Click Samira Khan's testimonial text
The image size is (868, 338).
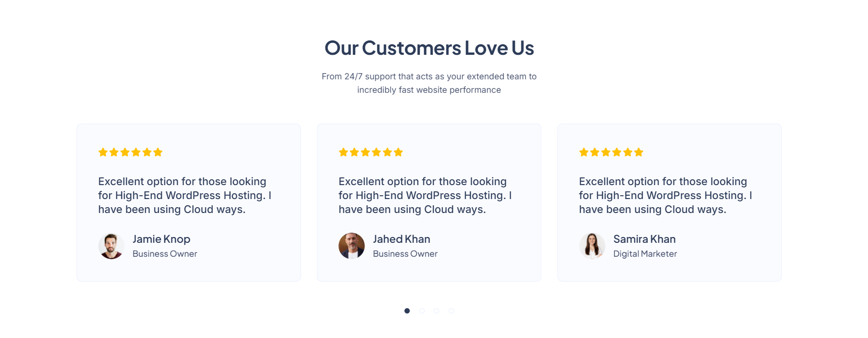point(665,195)
